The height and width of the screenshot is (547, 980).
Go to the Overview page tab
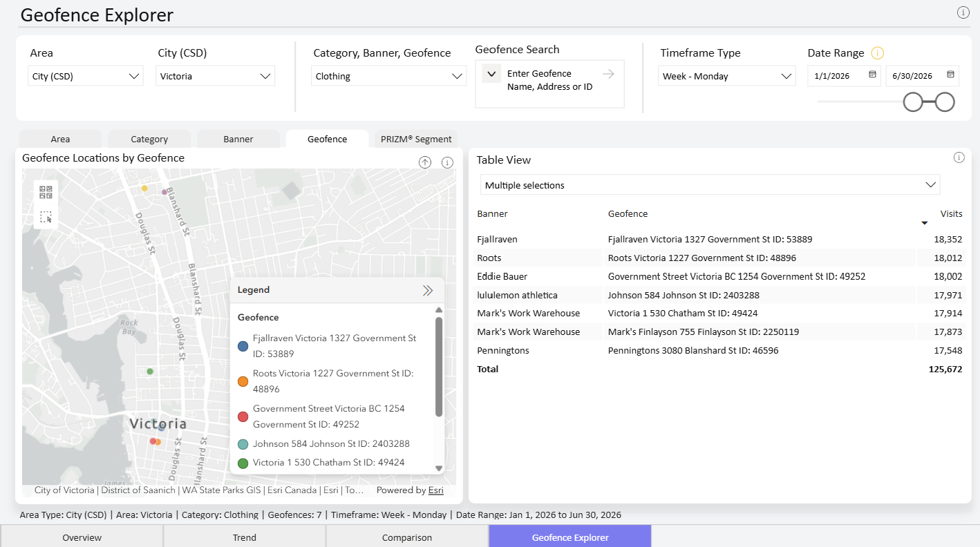tap(82, 537)
